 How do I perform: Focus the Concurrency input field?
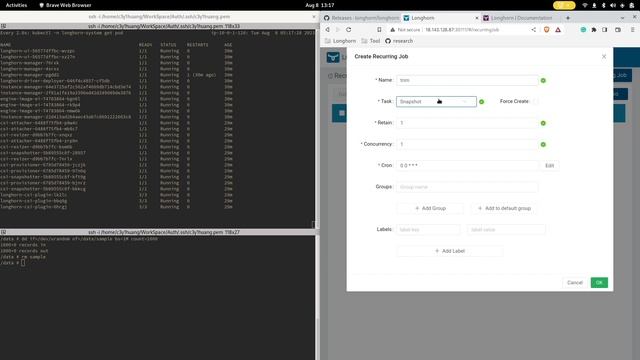pos(467,144)
